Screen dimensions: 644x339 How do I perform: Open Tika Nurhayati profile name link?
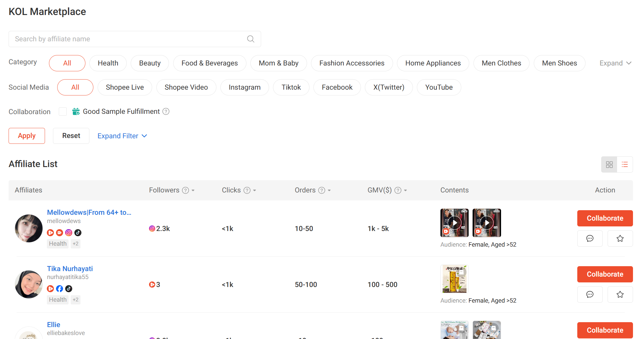(70, 269)
